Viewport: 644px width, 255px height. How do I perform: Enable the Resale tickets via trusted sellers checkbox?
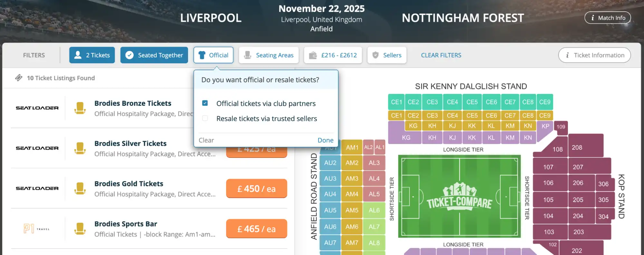tap(205, 118)
